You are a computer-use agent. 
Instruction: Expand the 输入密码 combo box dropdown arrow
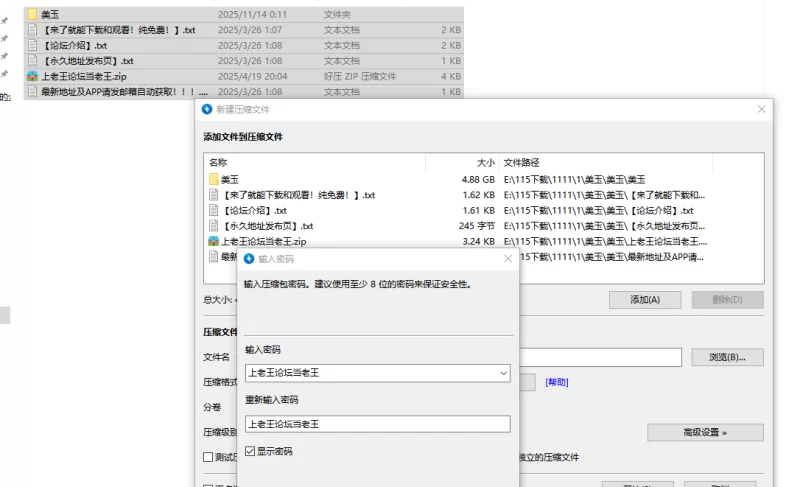502,373
